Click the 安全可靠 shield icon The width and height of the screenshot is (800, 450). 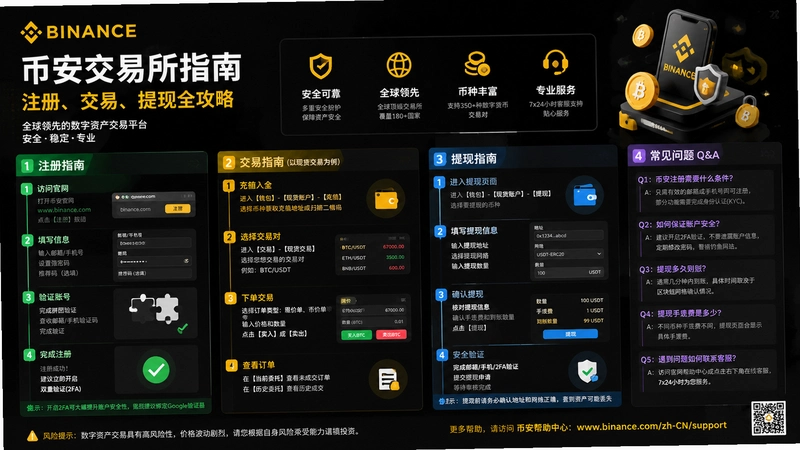(x=321, y=66)
